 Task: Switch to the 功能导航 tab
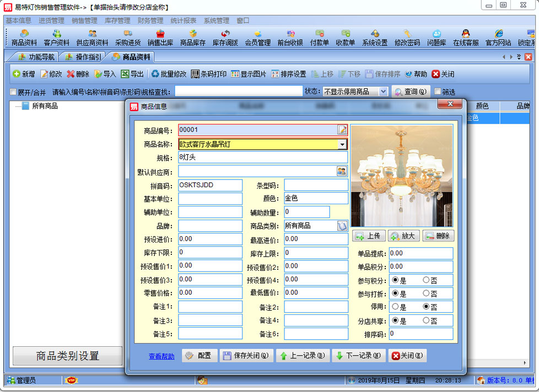[x=36, y=57]
